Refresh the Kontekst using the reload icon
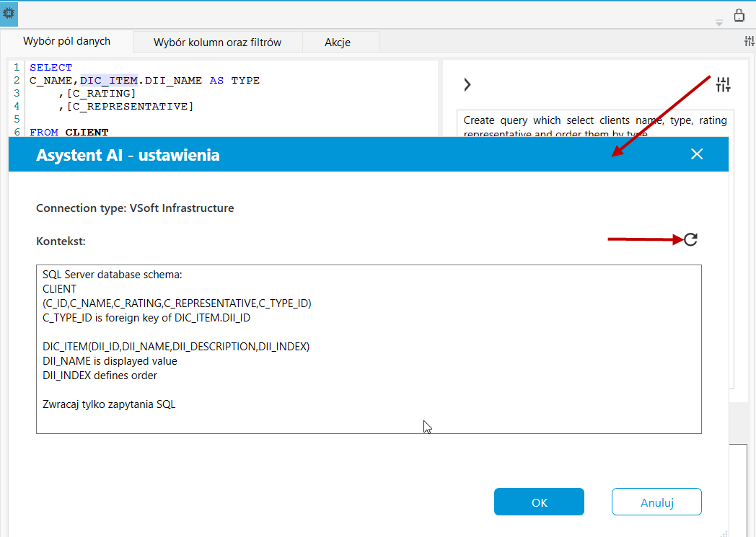The image size is (756, 537). [x=690, y=239]
